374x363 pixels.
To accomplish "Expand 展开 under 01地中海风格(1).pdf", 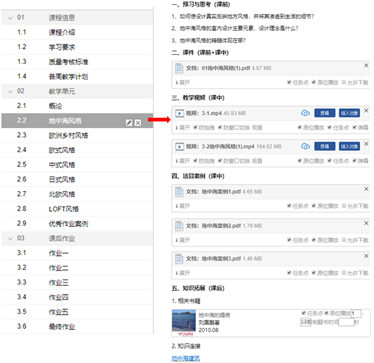I will point(183,82).
